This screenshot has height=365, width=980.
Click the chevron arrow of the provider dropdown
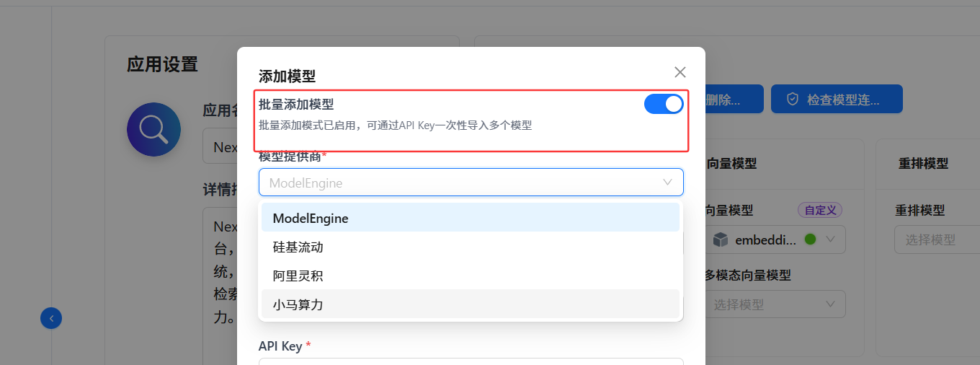click(x=667, y=182)
